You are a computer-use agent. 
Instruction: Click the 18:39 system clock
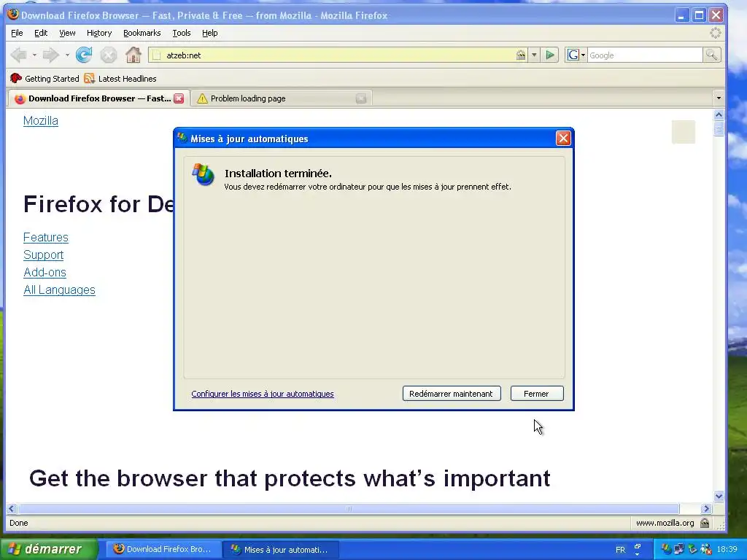pyautogui.click(x=727, y=549)
